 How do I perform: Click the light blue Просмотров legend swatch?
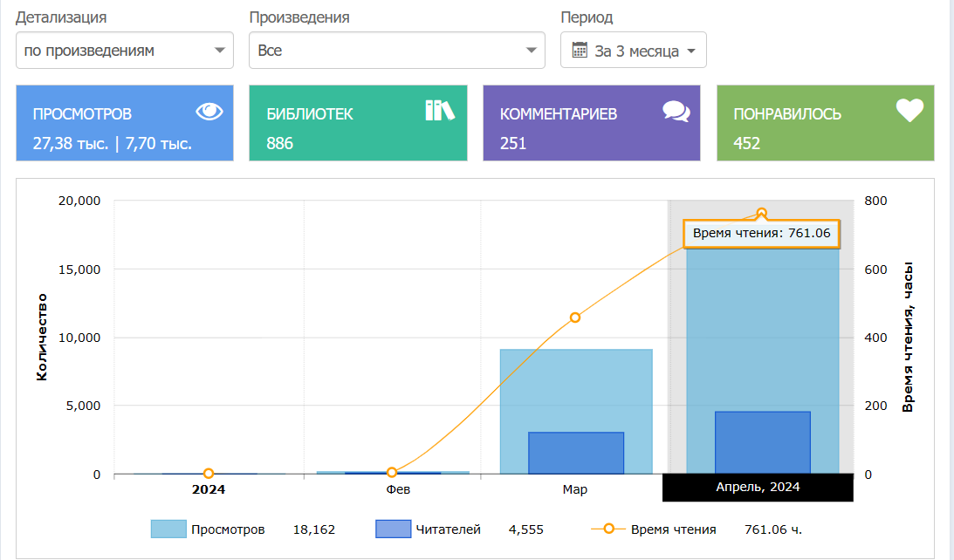[168, 529]
